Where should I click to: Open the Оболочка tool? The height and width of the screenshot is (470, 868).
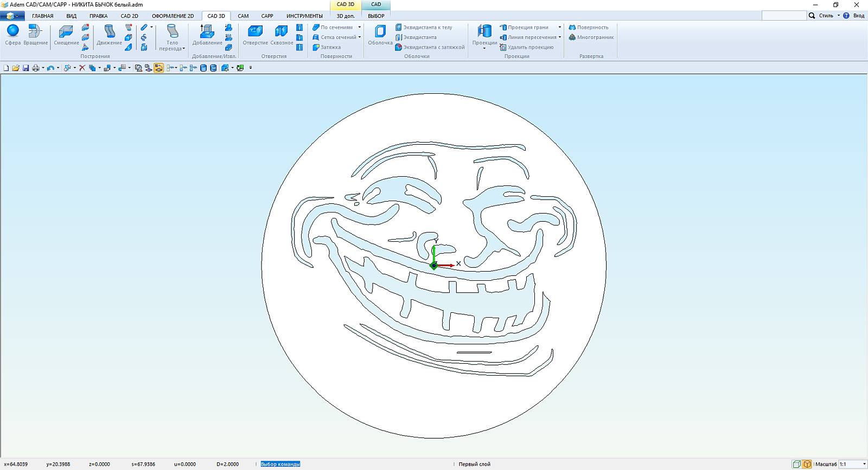coord(380,35)
